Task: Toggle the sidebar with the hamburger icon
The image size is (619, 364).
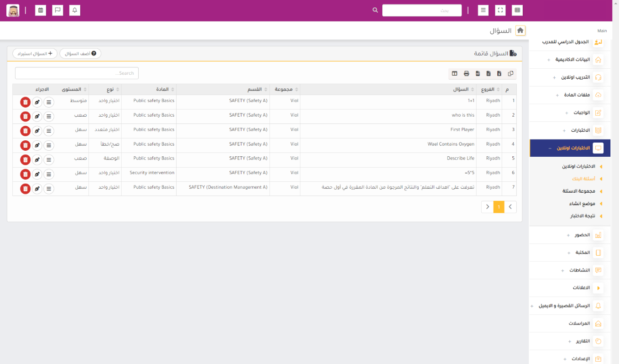Action: [483, 10]
